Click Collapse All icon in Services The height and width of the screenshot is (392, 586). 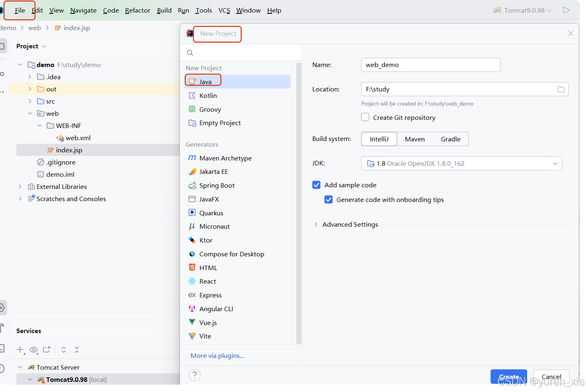77,350
